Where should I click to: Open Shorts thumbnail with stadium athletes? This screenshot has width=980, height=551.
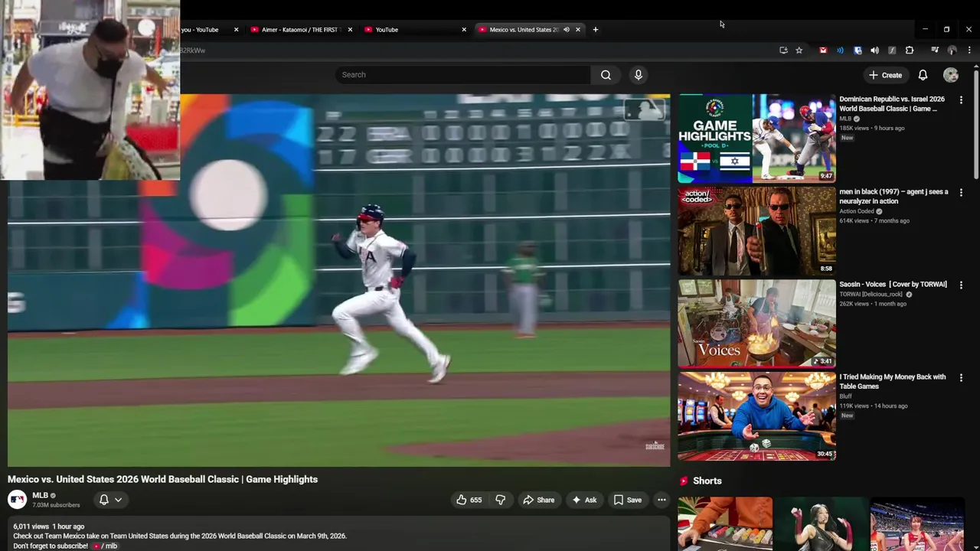(x=917, y=524)
